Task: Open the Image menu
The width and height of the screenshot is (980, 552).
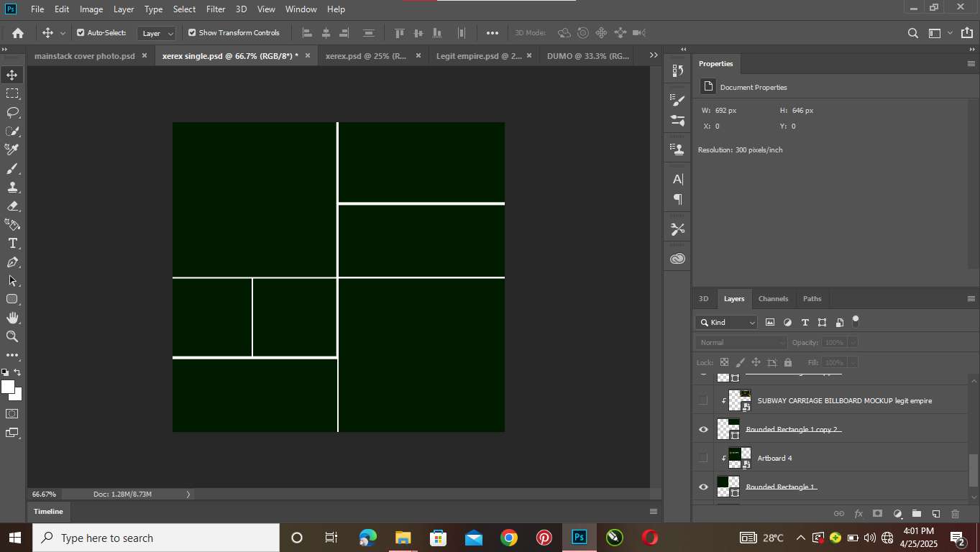Action: [x=91, y=9]
